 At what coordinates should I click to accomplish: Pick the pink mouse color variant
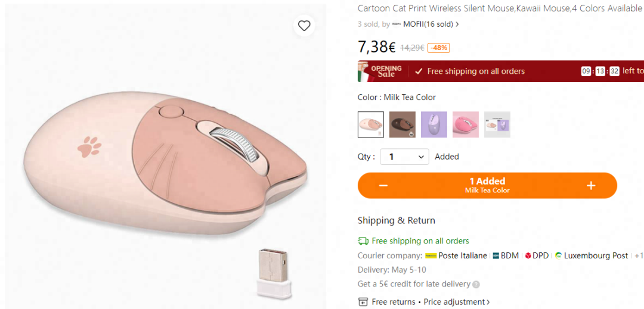(466, 124)
